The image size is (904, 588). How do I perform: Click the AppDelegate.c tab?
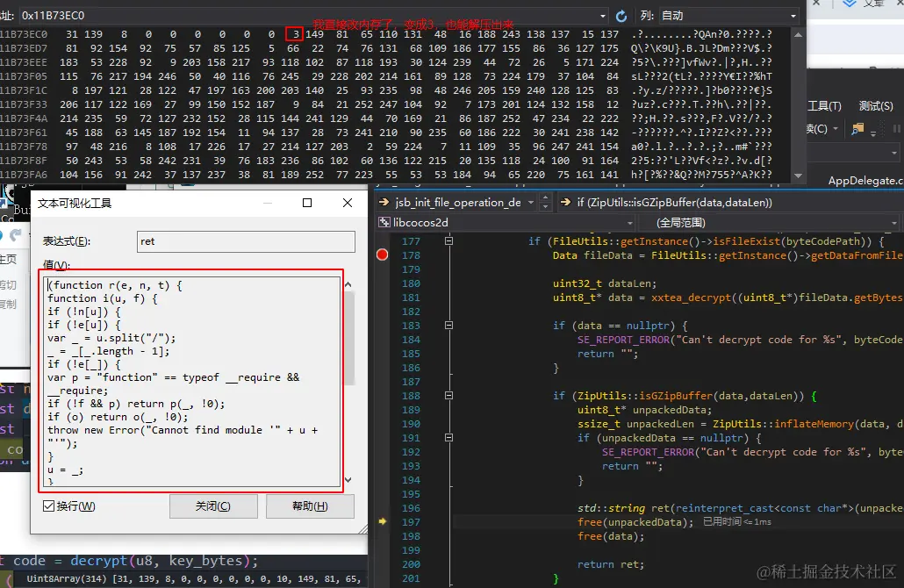865,181
